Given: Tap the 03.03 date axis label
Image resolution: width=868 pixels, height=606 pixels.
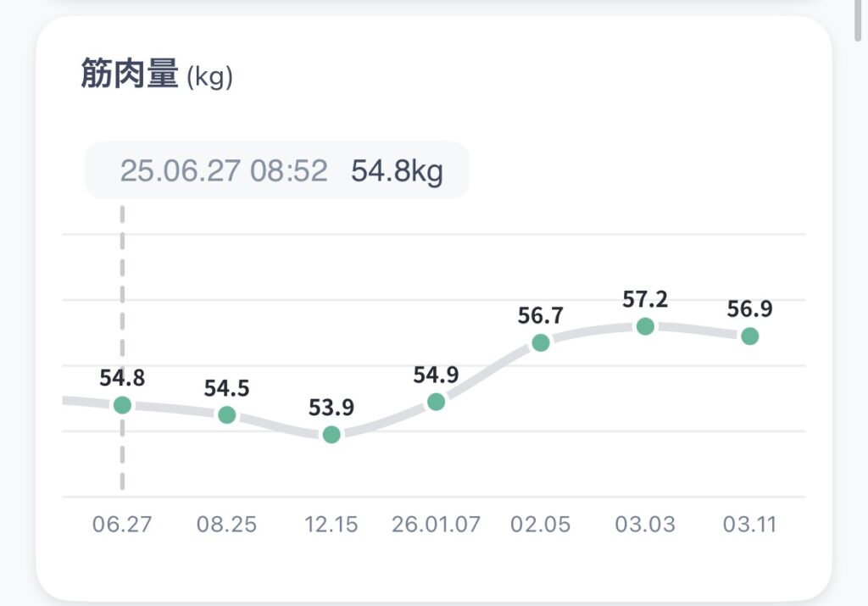Looking at the screenshot, I should [x=645, y=525].
